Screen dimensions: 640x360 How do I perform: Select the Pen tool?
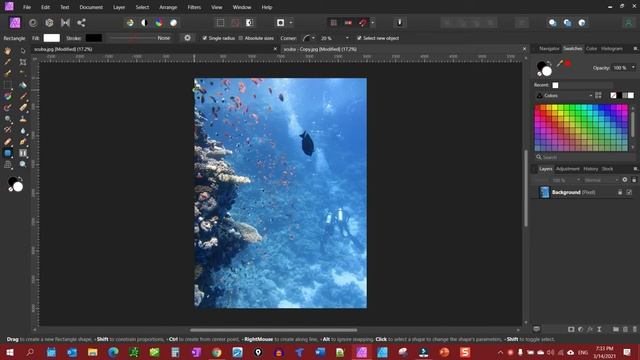[x=23, y=142]
